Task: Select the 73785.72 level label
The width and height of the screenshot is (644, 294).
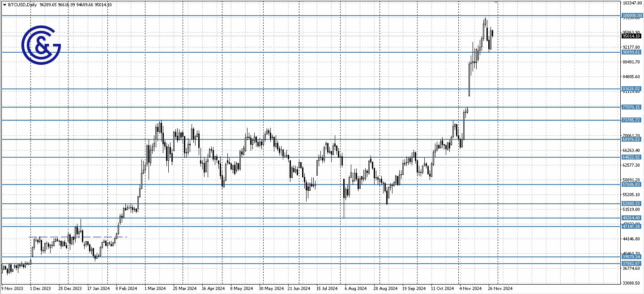Action: click(631, 120)
